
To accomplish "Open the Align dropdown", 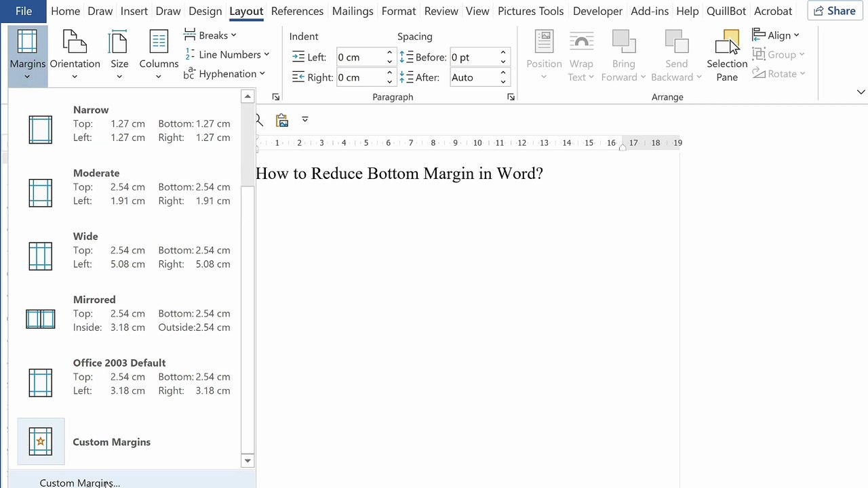I will coord(776,35).
